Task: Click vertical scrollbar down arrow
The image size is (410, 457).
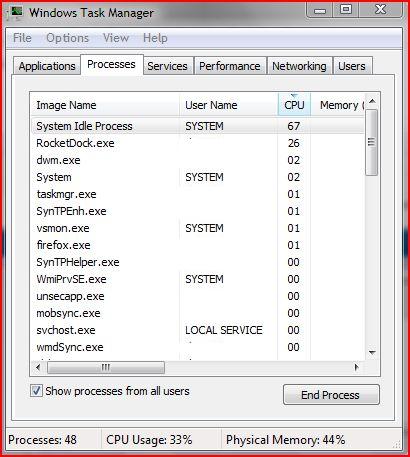Action: coord(372,352)
